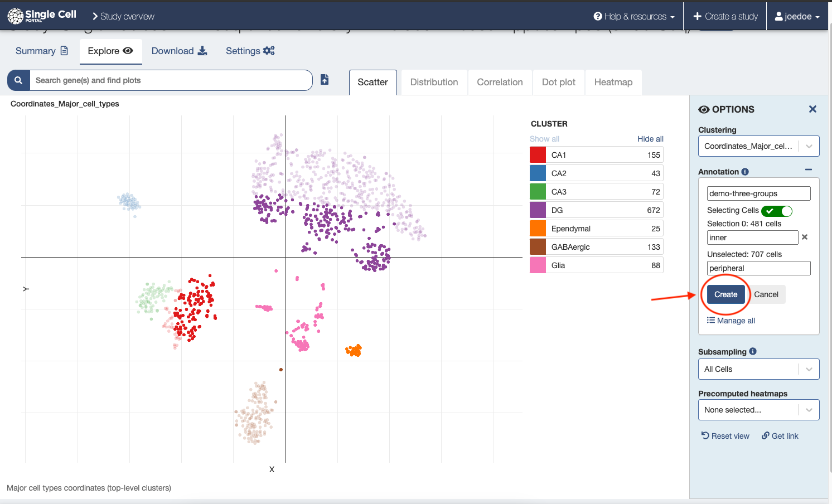Click Show all in cluster legend
The image size is (832, 504).
544,139
